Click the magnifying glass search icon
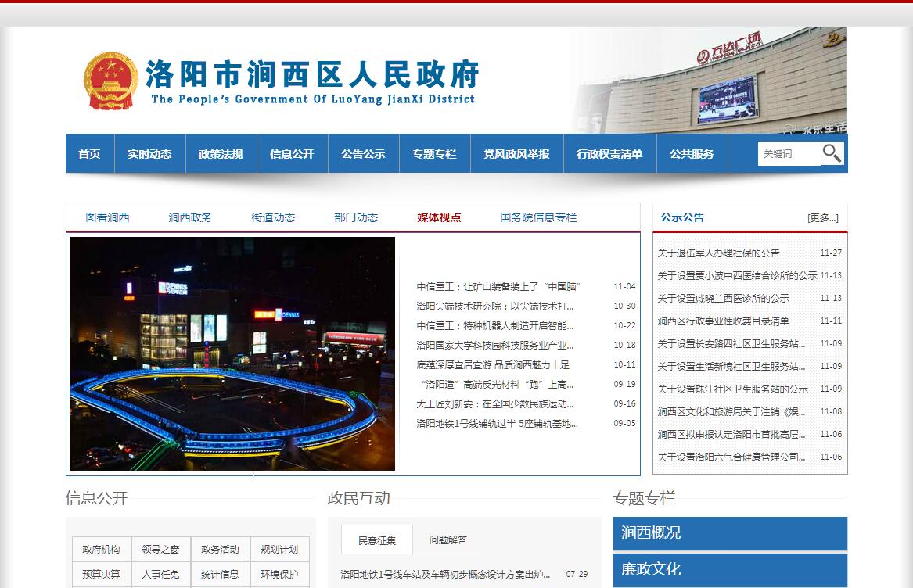The height and width of the screenshot is (588, 913). coord(832,153)
